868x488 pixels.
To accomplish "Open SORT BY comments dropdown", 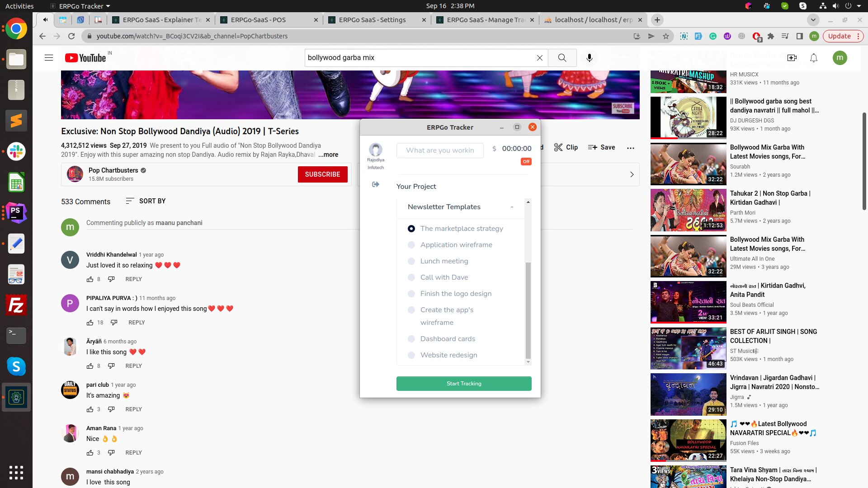I will pos(146,201).
